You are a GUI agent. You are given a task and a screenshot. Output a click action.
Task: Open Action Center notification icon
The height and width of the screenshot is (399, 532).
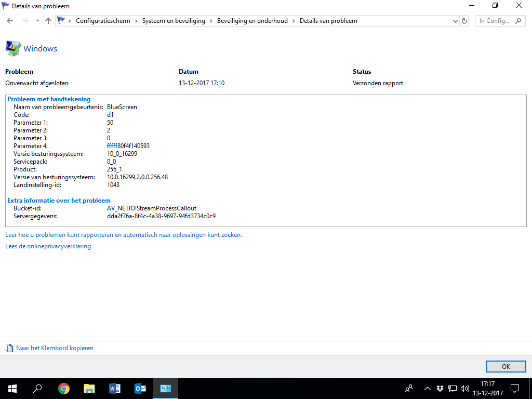coord(515,389)
